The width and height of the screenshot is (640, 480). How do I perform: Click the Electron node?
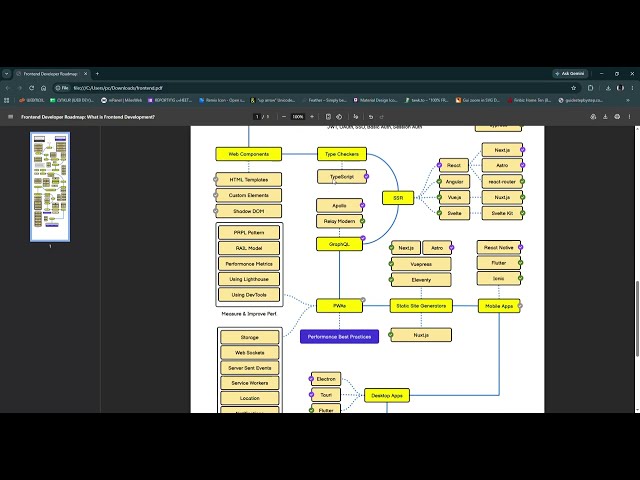[326, 379]
